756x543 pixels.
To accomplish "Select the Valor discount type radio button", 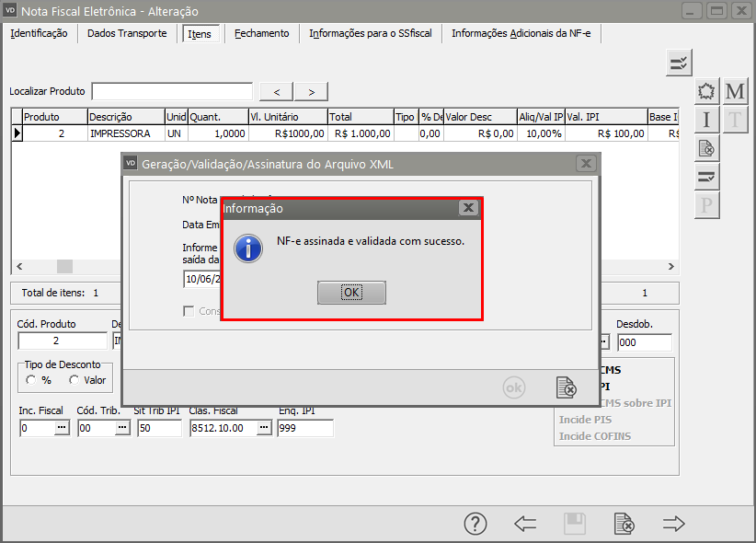I will pyautogui.click(x=74, y=380).
